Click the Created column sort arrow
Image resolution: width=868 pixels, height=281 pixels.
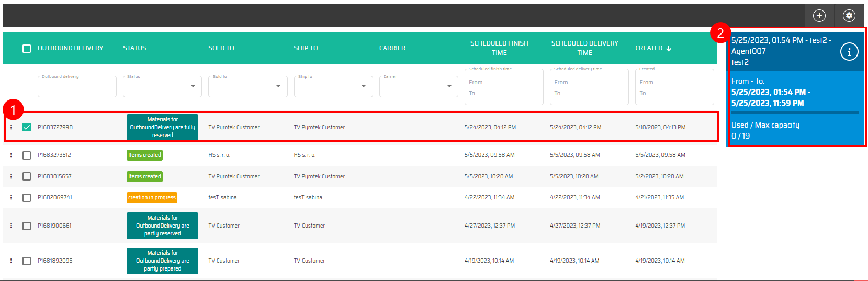click(x=669, y=48)
